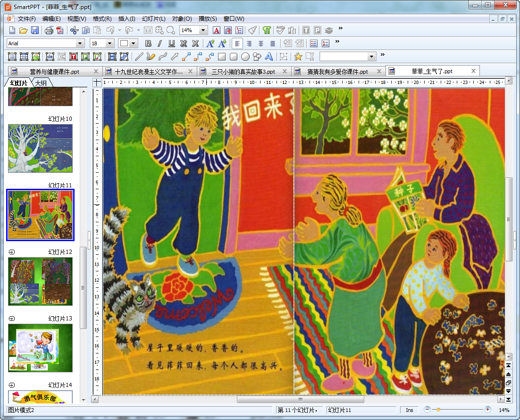Save the presentation with floppy icon

point(35,31)
